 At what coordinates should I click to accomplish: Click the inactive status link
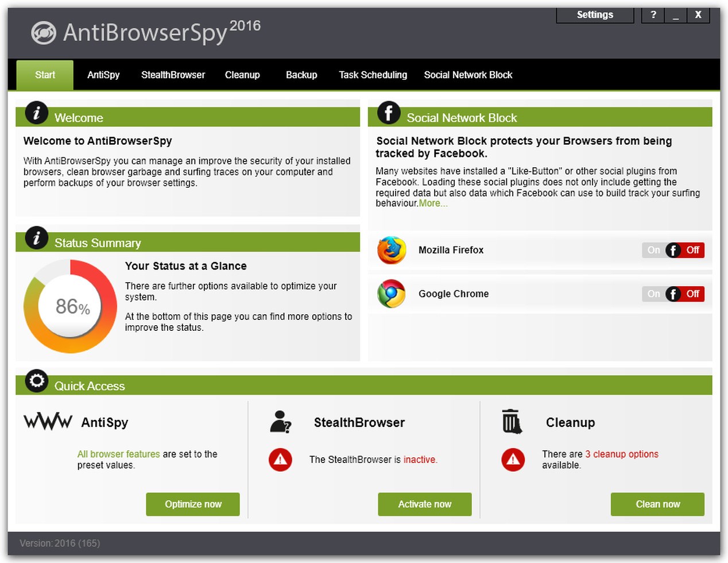[x=420, y=460]
